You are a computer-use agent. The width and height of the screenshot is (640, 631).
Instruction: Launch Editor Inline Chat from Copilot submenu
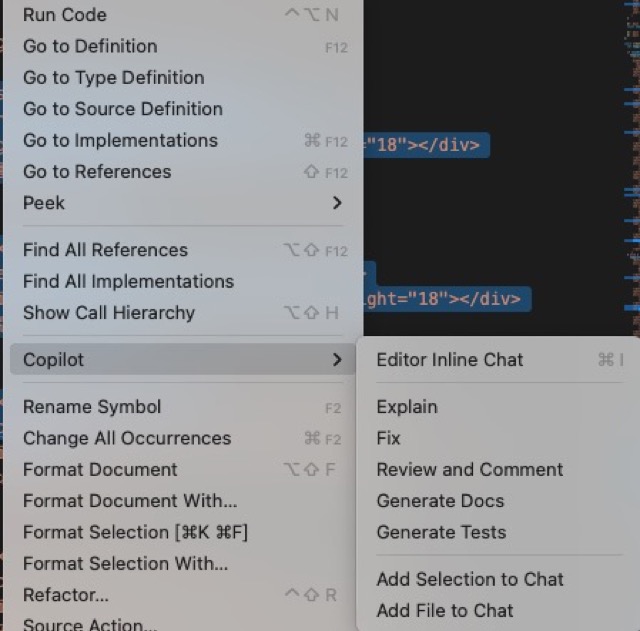pyautogui.click(x=500, y=360)
